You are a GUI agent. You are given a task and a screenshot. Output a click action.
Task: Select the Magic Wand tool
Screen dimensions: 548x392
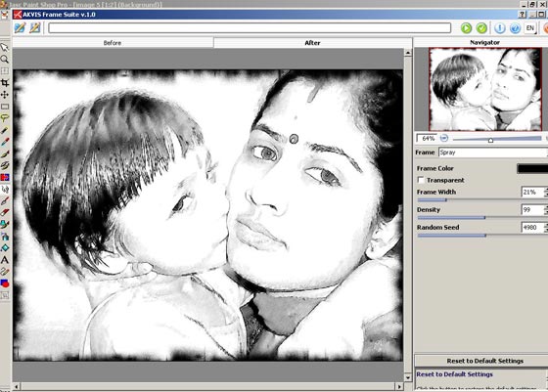5,130
